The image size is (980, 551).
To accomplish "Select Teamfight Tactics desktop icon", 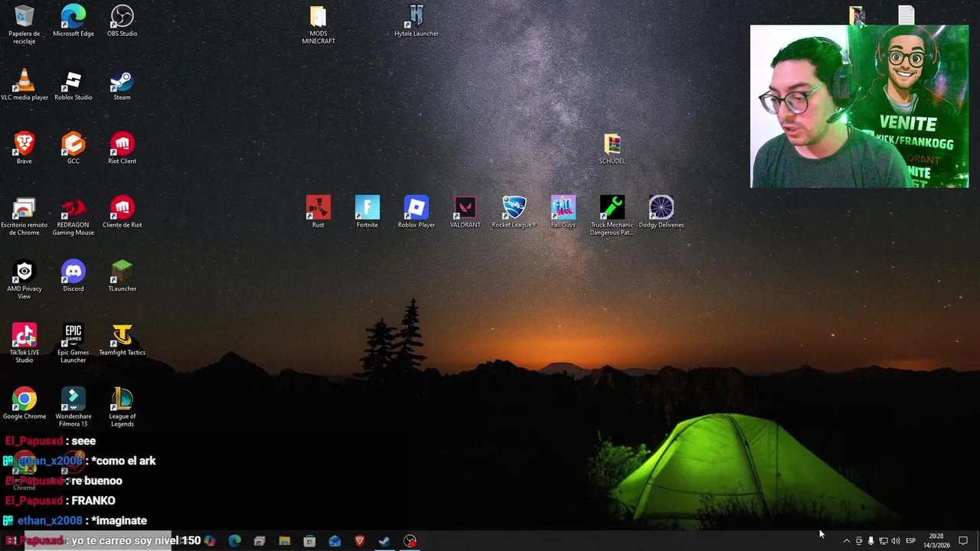I will coord(122,339).
